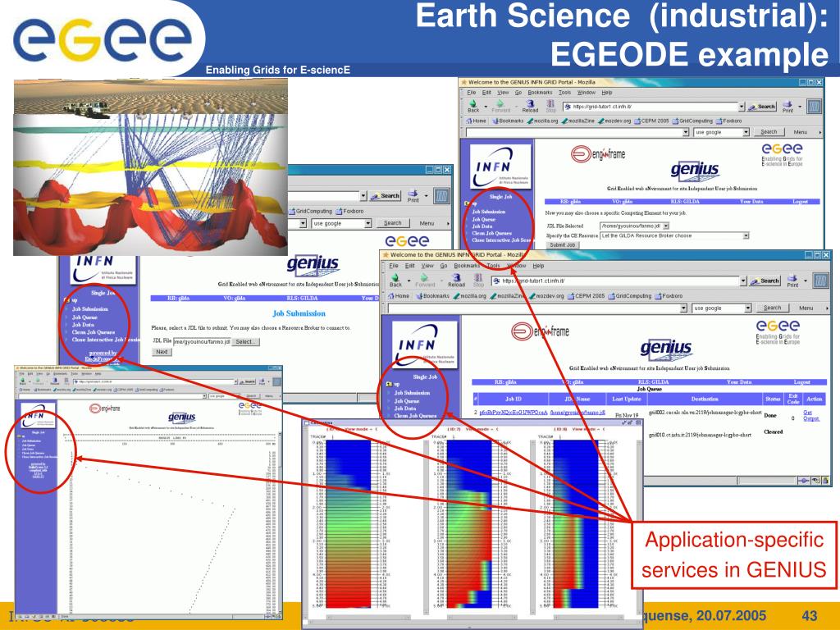Open Go menu in Job Queue window
The width and height of the screenshot is (840, 630).
coord(444,266)
